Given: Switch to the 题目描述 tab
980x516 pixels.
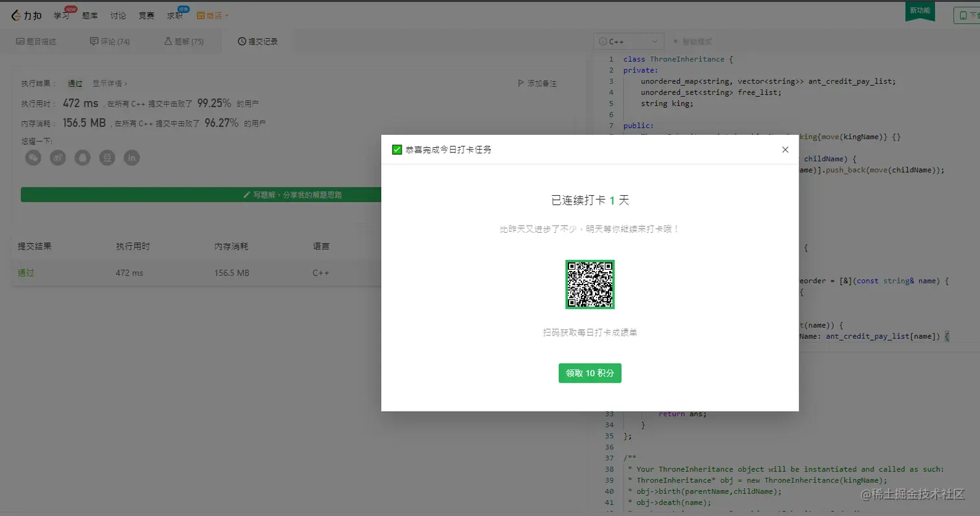Looking at the screenshot, I should tap(36, 41).
